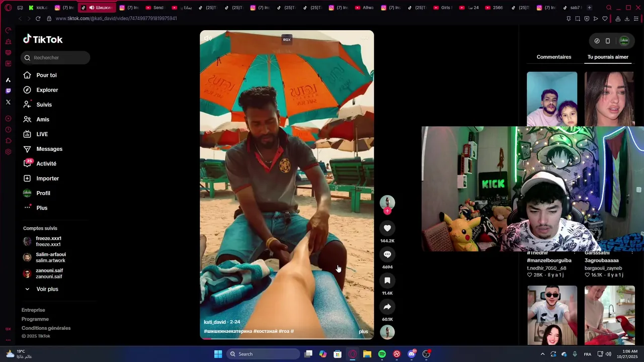Screen dimensions: 644x362
Task: Open suggested video thumbnail of woman with dark hair
Action: [x=609, y=99]
